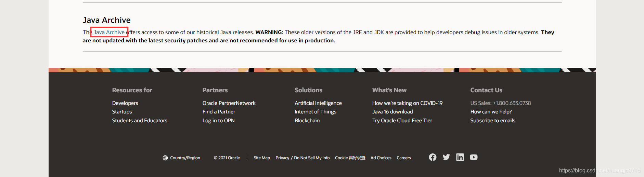The height and width of the screenshot is (177, 644).
Task: Open the Oracle YouTube icon
Action: point(474,157)
